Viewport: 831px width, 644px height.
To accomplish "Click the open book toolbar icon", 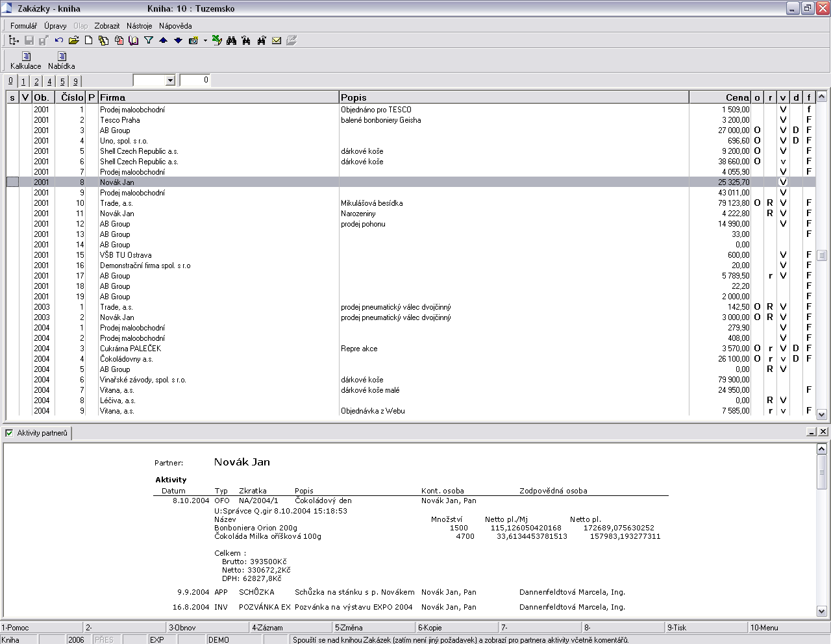I will click(x=134, y=41).
